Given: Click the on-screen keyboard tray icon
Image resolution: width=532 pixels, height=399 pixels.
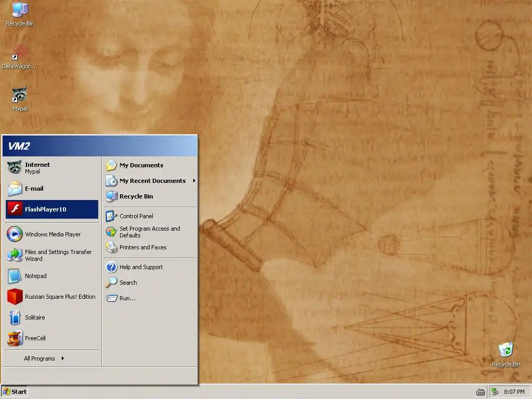Looking at the screenshot, I should 480,392.
